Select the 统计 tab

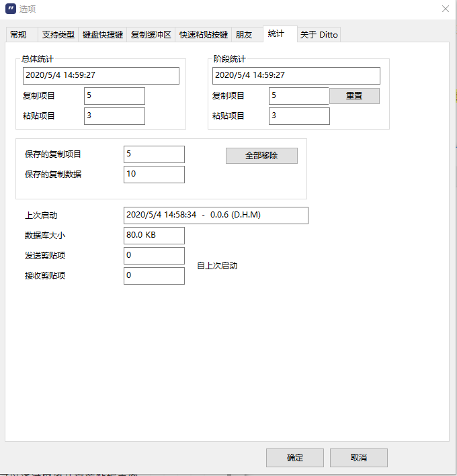[x=280, y=34]
